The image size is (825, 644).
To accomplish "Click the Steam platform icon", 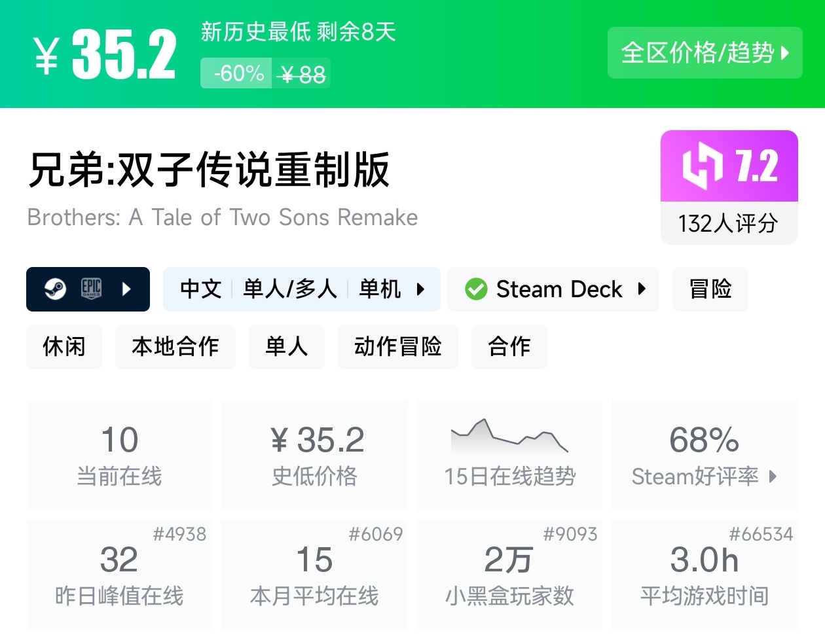I will point(56,289).
